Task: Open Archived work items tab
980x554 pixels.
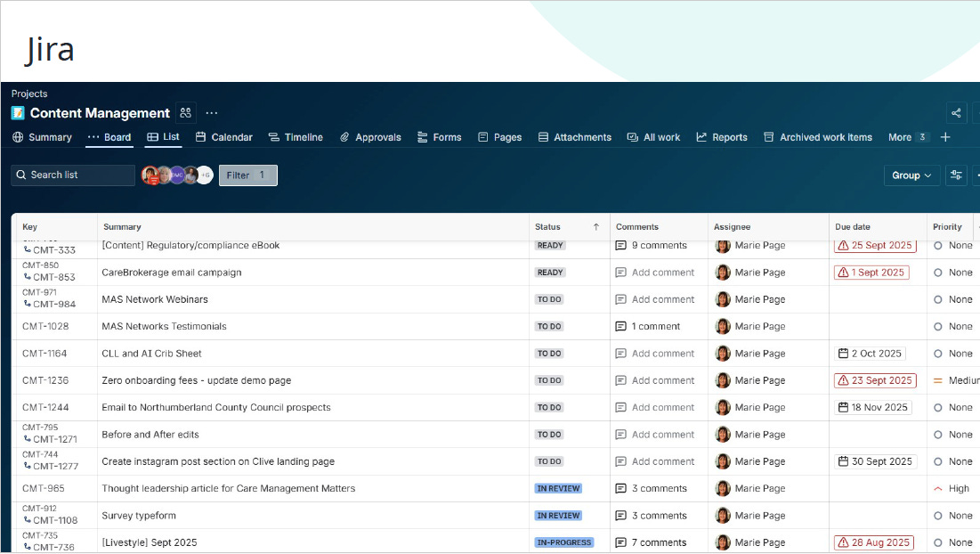Action: [x=818, y=137]
